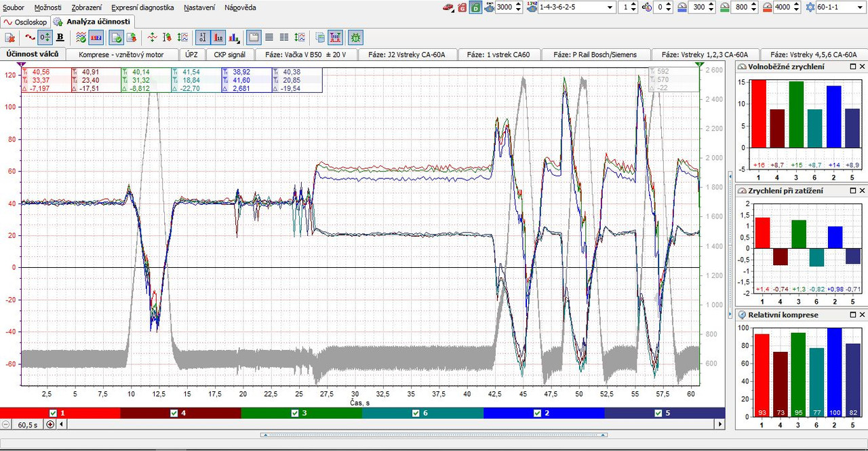The height and width of the screenshot is (451, 868).
Task: Adjust the stepper showing value 1
Action: pos(633,7)
